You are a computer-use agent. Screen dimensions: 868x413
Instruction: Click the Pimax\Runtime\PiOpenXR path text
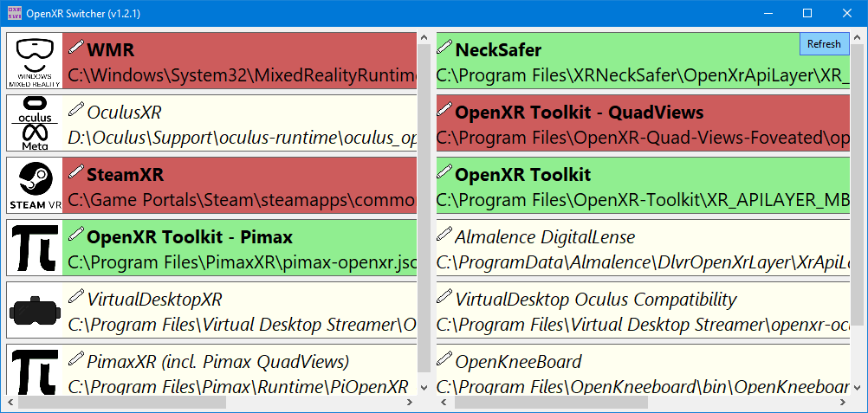(x=238, y=386)
